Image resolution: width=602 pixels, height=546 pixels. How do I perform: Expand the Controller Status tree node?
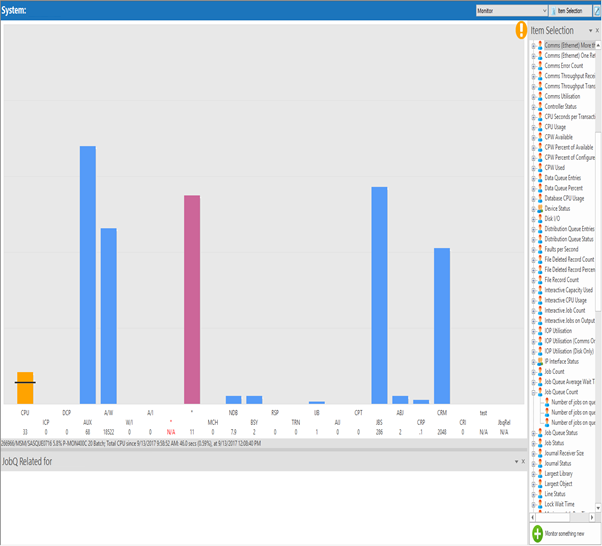(533, 106)
